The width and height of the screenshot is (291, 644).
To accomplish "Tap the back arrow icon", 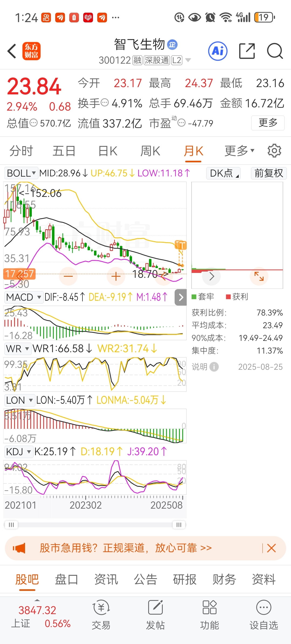I will [12, 51].
